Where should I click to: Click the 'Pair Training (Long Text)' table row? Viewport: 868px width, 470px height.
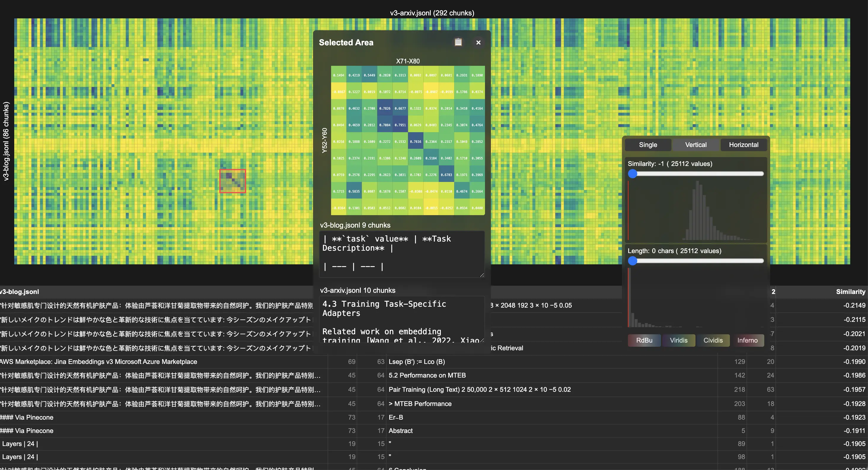(480, 389)
